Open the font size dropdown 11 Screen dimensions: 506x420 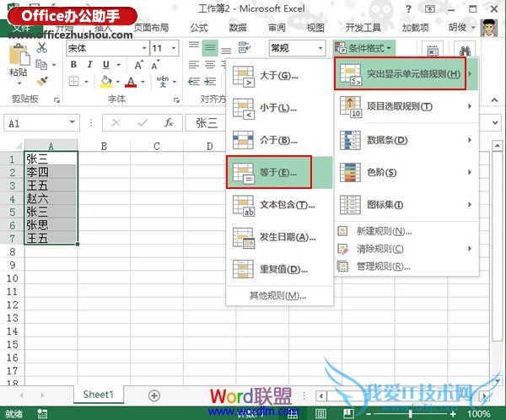click(x=174, y=48)
